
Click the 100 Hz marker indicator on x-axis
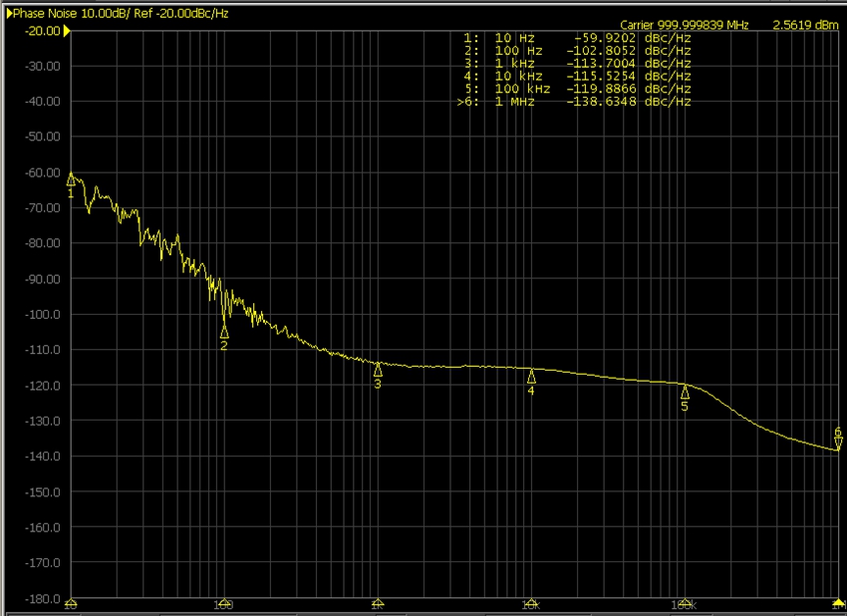coord(224,604)
